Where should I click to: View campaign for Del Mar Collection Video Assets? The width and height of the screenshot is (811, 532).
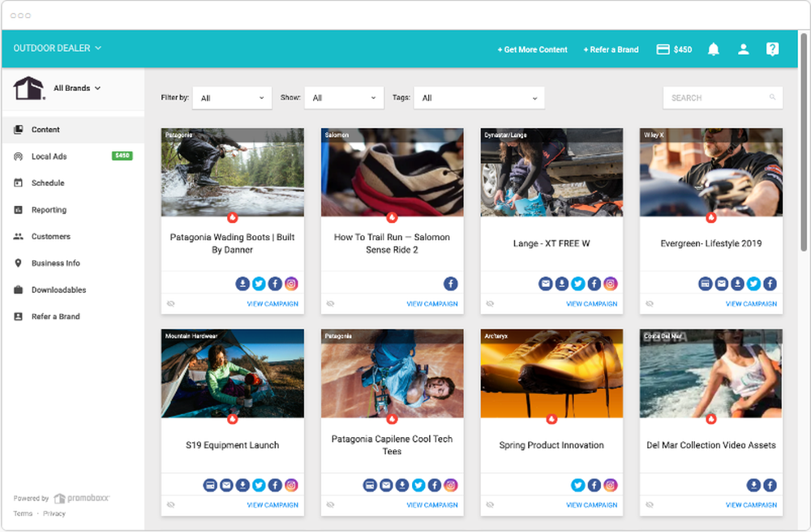point(751,505)
